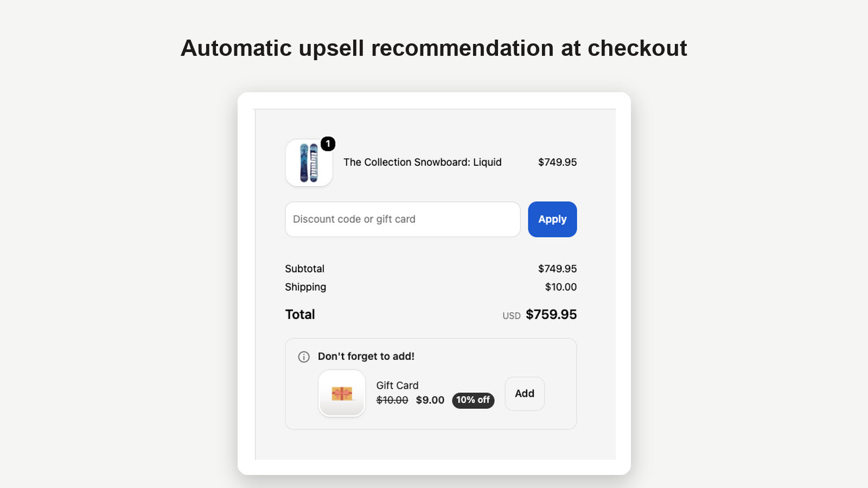
Task: Click the snowboard product thumbnail
Action: click(309, 163)
